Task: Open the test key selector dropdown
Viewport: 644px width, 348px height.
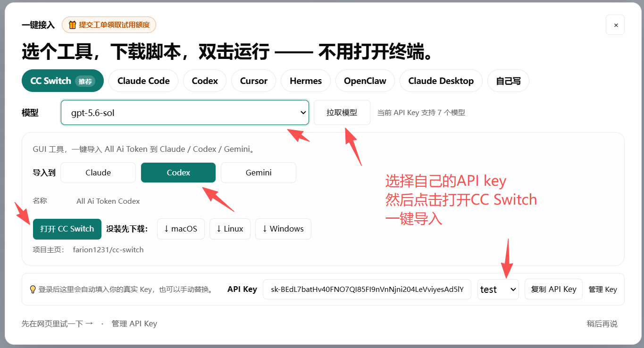Action: point(498,289)
